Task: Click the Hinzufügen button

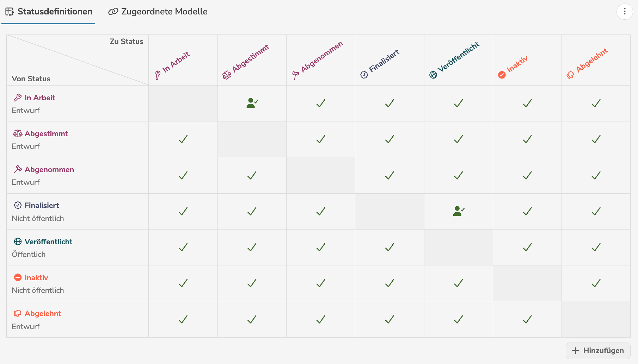Action: point(597,350)
